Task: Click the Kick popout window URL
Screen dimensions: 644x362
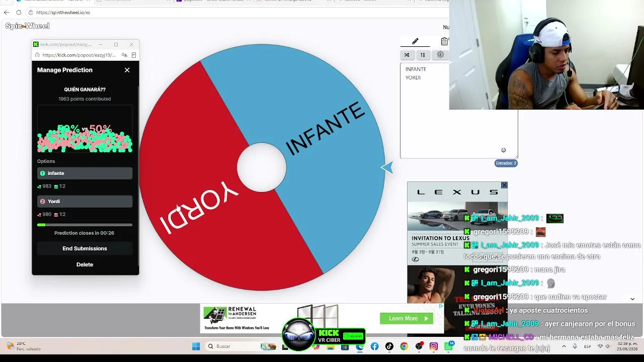Action: [79, 55]
